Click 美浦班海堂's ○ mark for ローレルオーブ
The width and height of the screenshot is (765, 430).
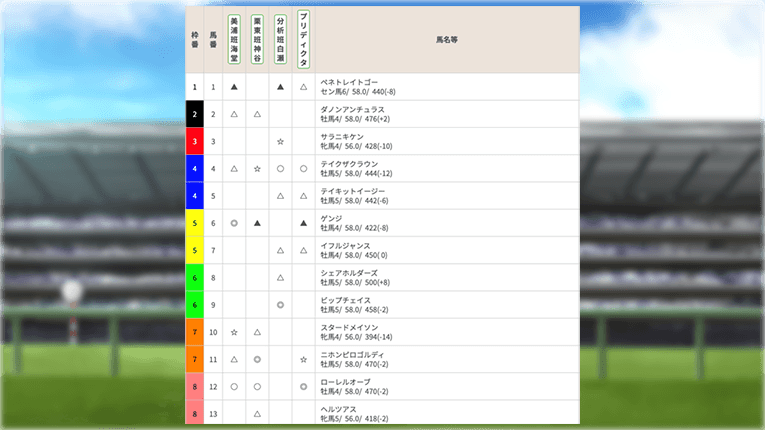point(234,387)
